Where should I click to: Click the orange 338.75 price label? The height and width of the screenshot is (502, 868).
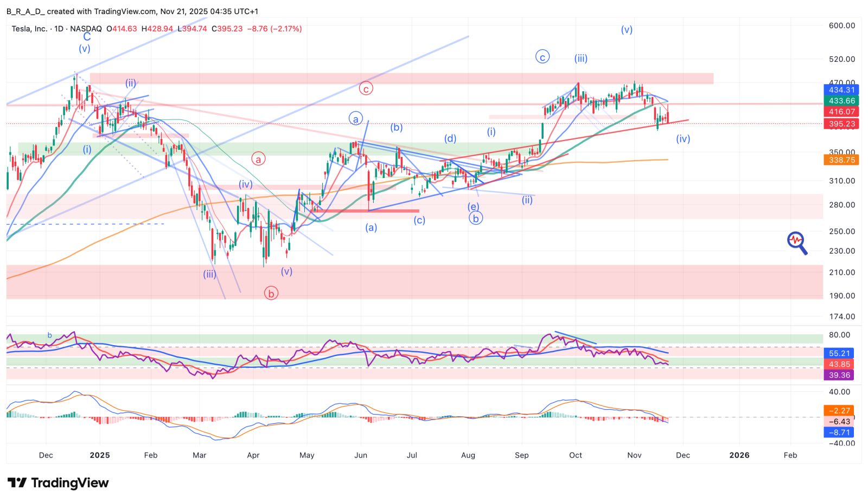pos(841,160)
